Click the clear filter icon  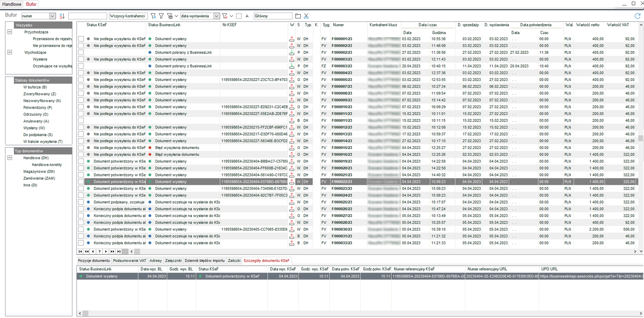[x=225, y=16]
